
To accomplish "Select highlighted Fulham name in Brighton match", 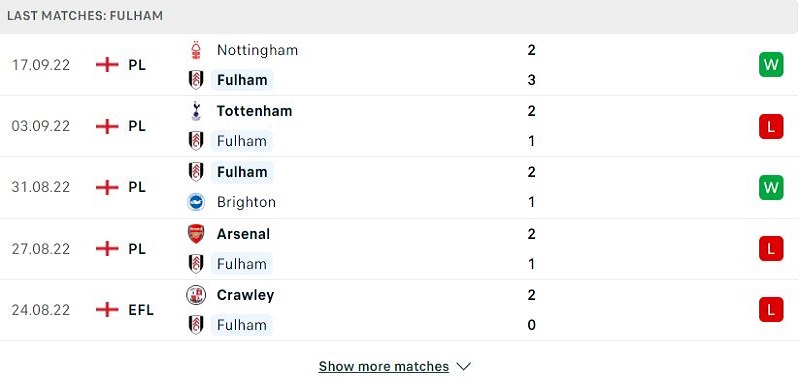I will pyautogui.click(x=242, y=172).
